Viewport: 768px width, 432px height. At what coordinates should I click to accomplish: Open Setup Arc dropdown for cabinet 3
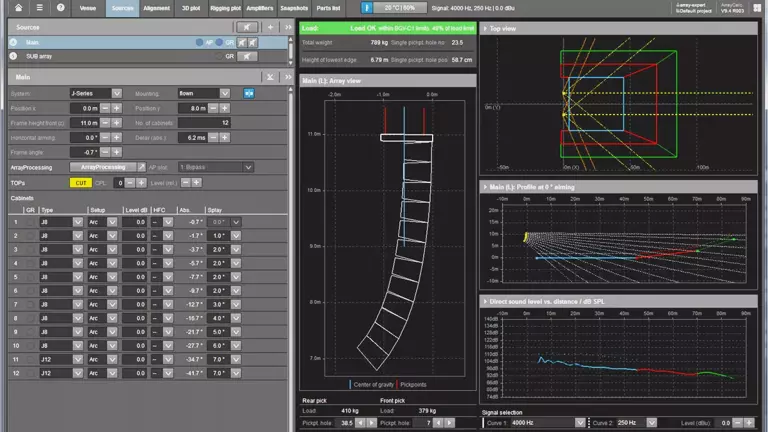pos(112,250)
